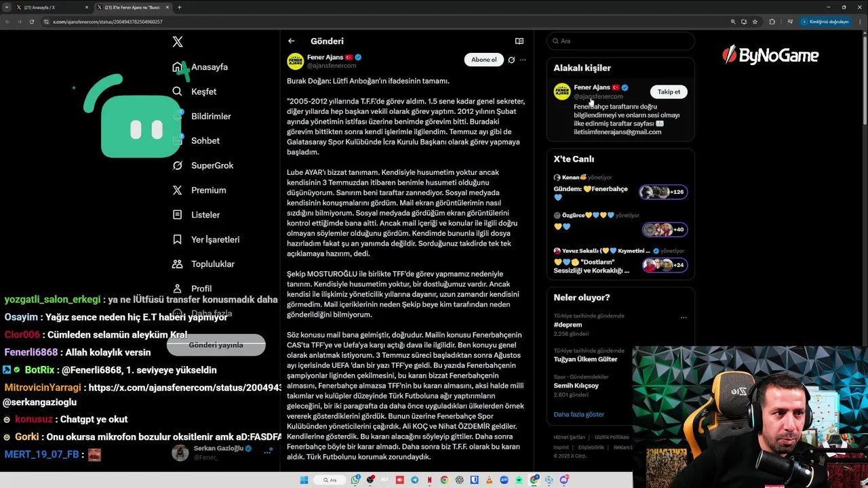Click the taskbar Ara search box
The image size is (868, 488).
point(330,480)
